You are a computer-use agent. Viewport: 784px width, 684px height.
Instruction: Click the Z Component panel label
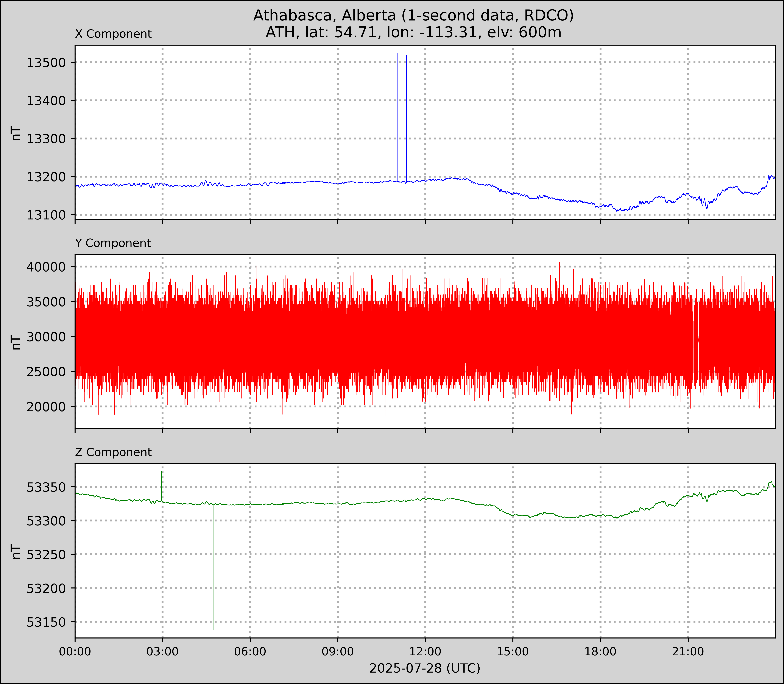click(113, 452)
